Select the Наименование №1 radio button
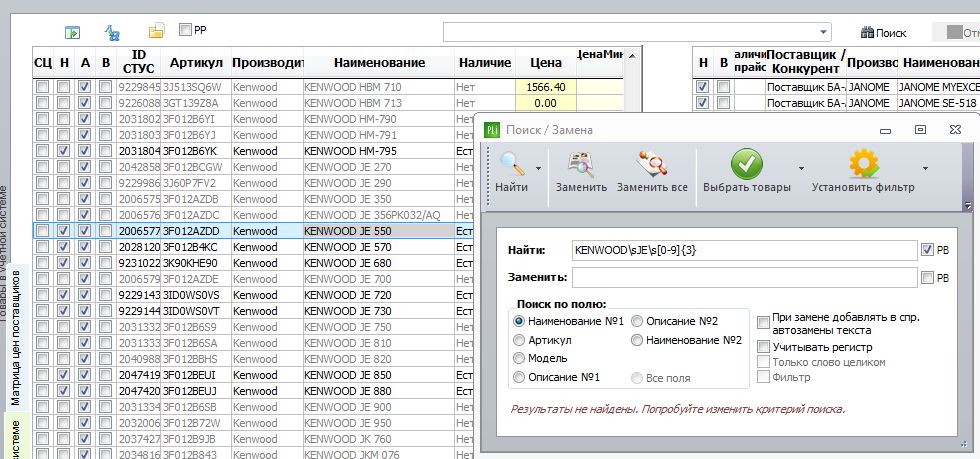Viewport: 980px width, 459px height. pos(519,321)
